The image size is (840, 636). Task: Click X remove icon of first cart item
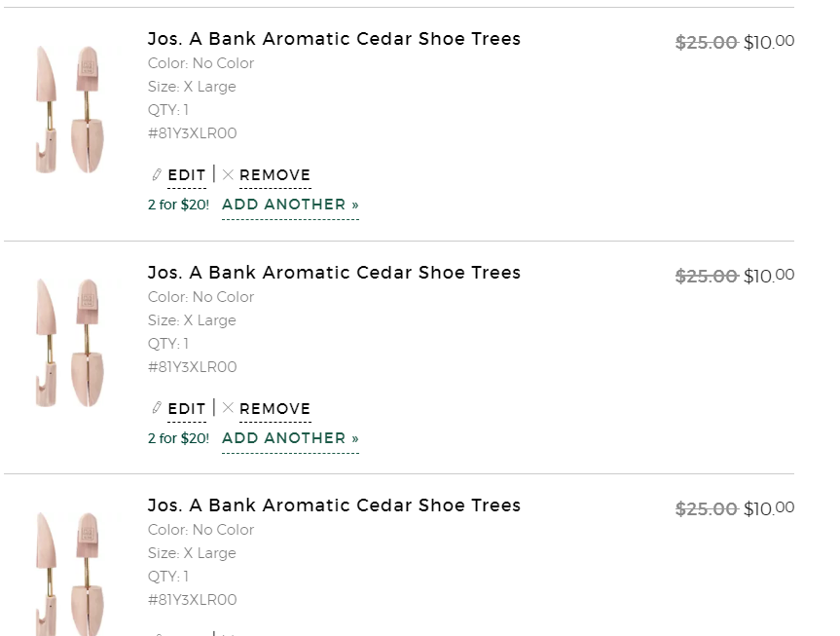[228, 174]
